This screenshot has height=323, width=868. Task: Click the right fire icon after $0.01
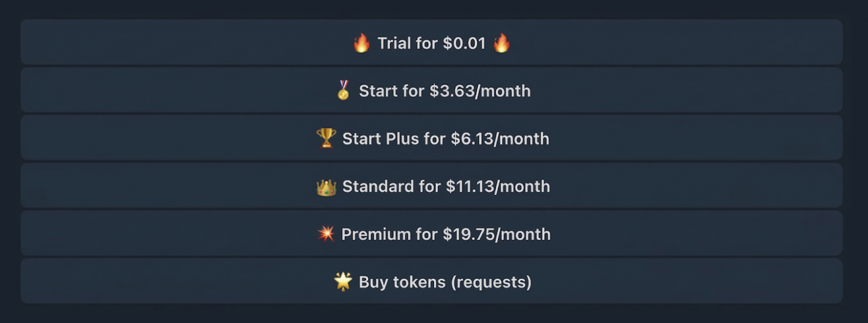[x=501, y=43]
